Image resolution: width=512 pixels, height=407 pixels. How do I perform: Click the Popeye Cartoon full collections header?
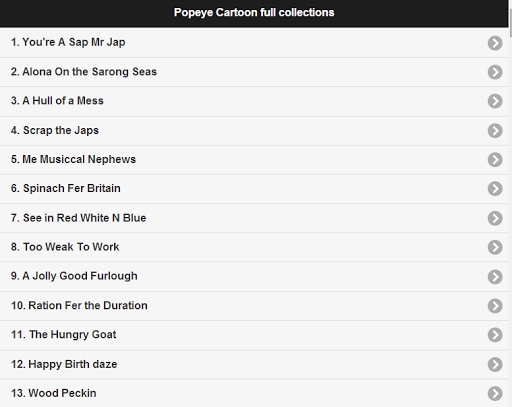tap(254, 13)
